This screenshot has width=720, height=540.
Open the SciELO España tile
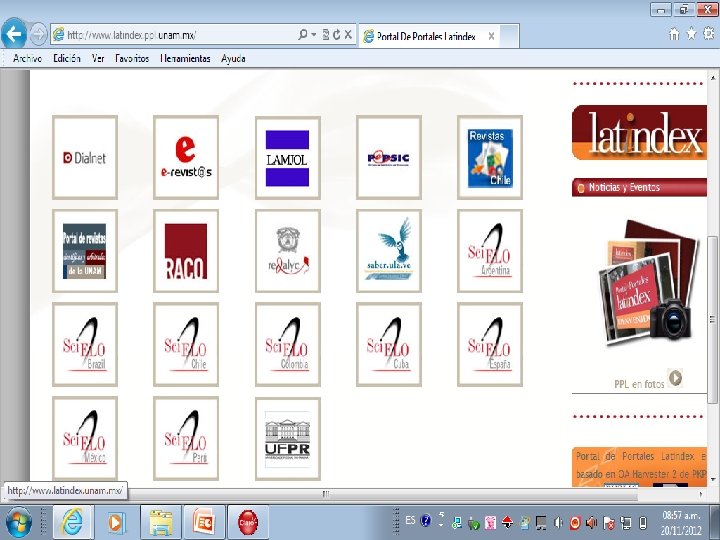tap(490, 344)
